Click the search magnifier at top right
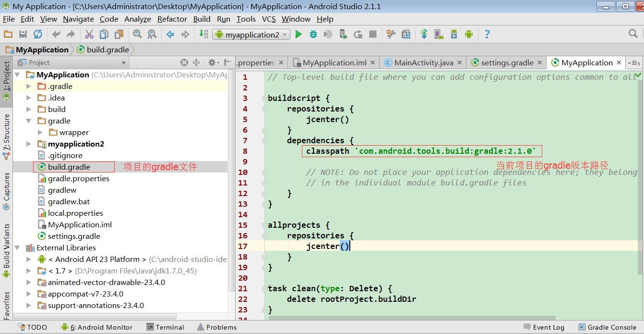Viewport: 644px width, 334px height. 633,34
